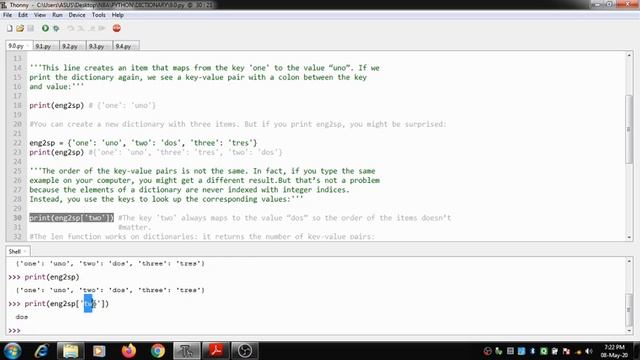Image resolution: width=640 pixels, height=360 pixels.
Task: Click print(eng2sp) code on line 18
Action: tap(56, 105)
